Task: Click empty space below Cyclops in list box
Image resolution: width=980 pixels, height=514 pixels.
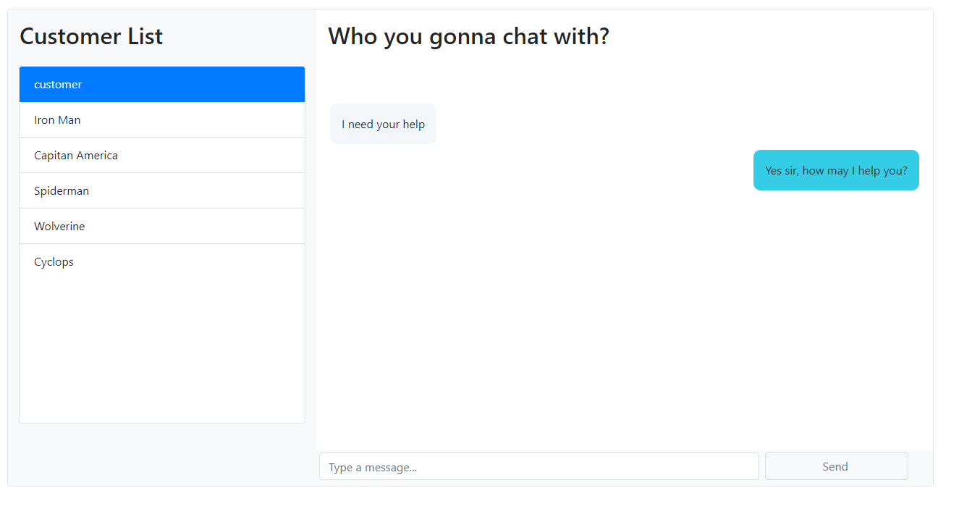Action: pyautogui.click(x=162, y=351)
